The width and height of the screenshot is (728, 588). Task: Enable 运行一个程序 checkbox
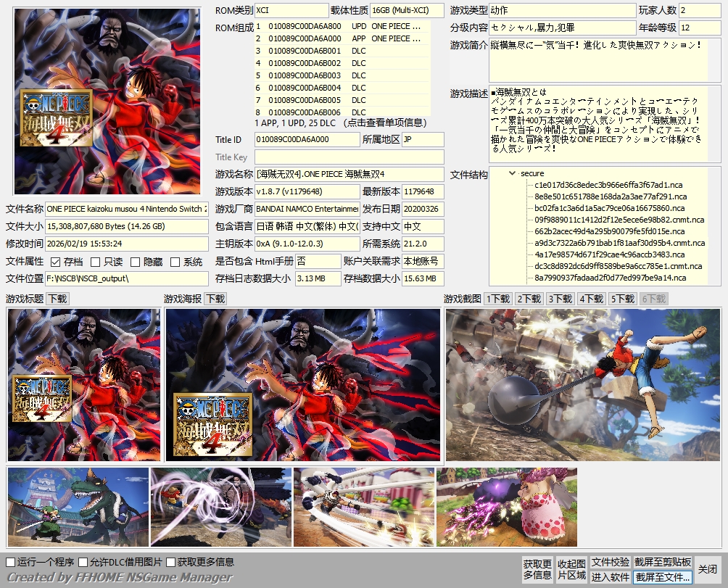click(x=10, y=562)
